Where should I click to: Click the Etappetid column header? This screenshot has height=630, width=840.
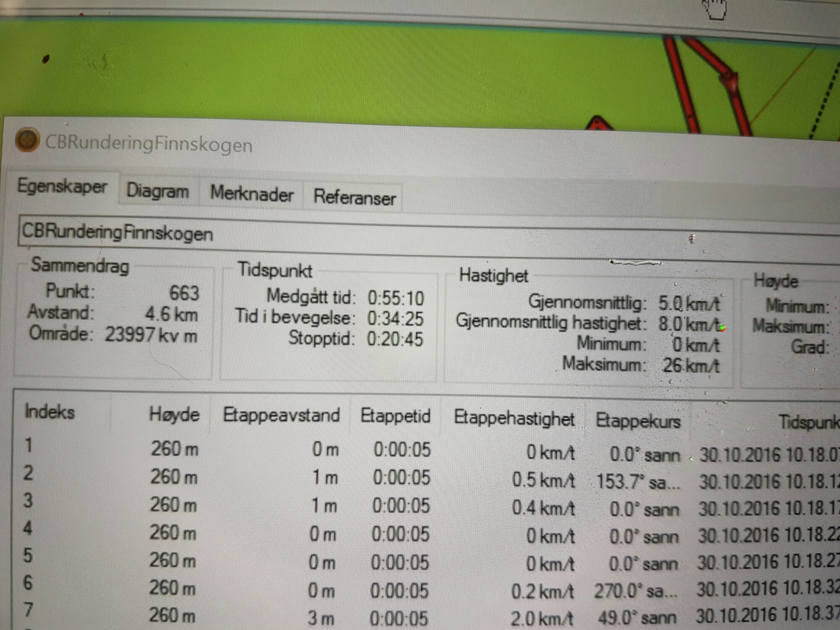click(395, 417)
